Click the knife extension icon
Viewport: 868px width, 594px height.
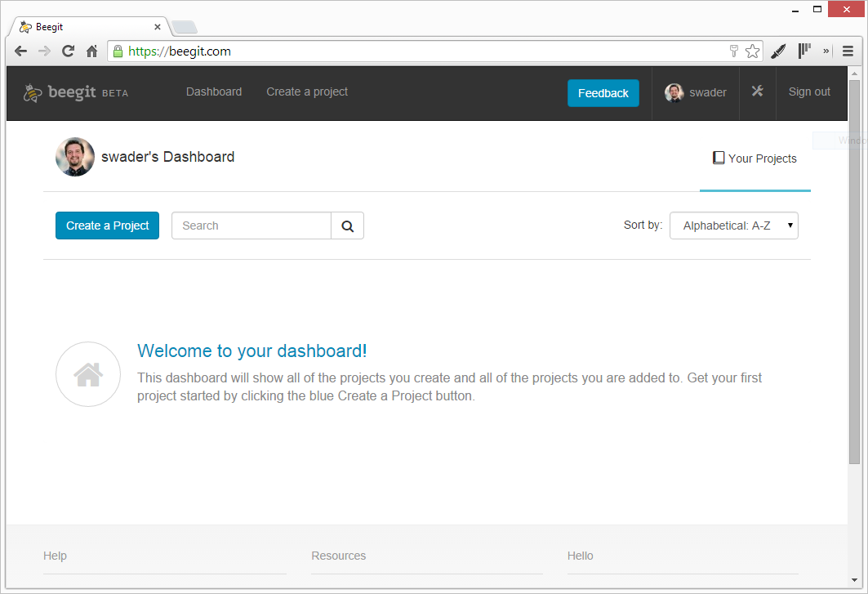click(x=778, y=51)
